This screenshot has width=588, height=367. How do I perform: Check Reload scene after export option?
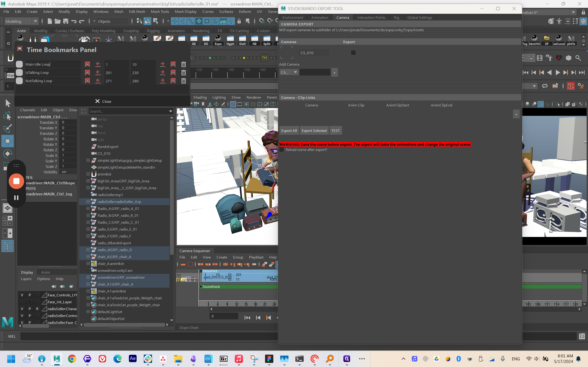(282, 150)
